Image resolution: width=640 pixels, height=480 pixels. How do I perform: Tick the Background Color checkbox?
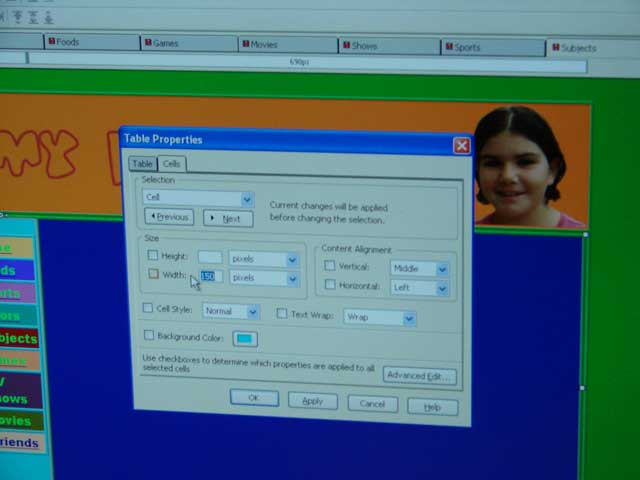point(149,336)
